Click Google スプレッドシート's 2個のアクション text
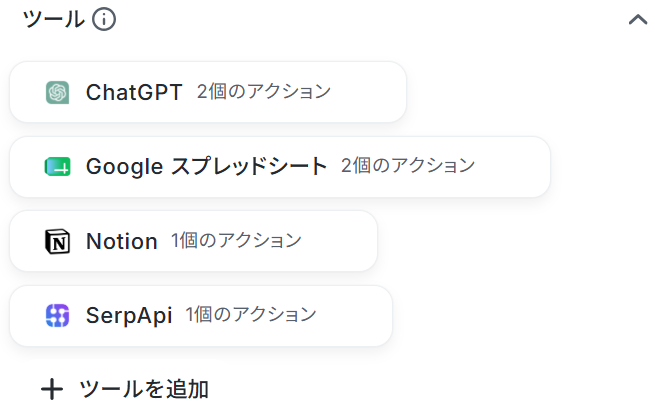Image resolution: width=655 pixels, height=413 pixels. pyautogui.click(x=408, y=166)
